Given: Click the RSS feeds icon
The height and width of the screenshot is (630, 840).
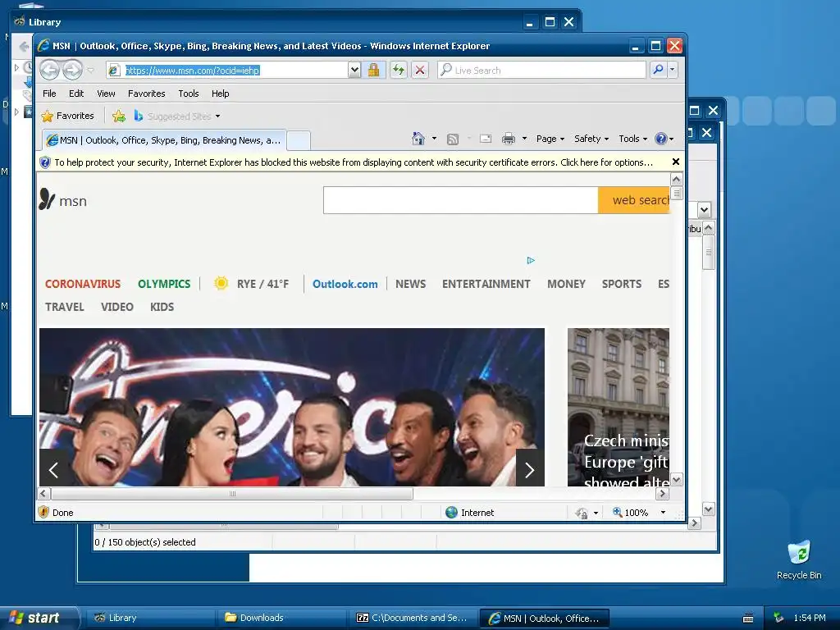Looking at the screenshot, I should (x=453, y=139).
